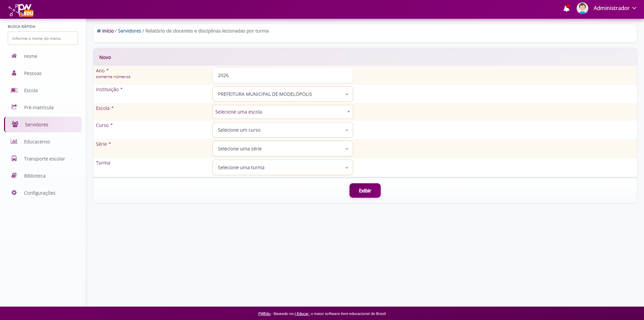The width and height of the screenshot is (644, 320).
Task: Open the Servidores menu item
Action: coord(37,125)
